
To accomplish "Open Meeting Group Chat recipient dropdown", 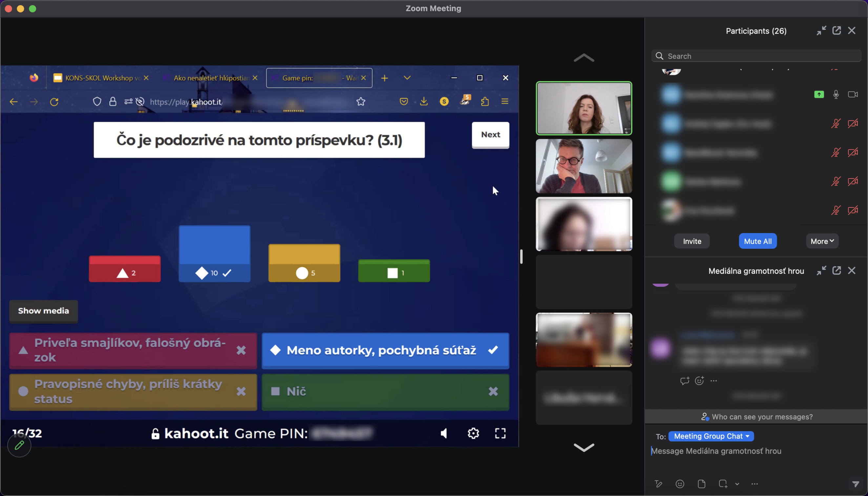I will (x=711, y=436).
